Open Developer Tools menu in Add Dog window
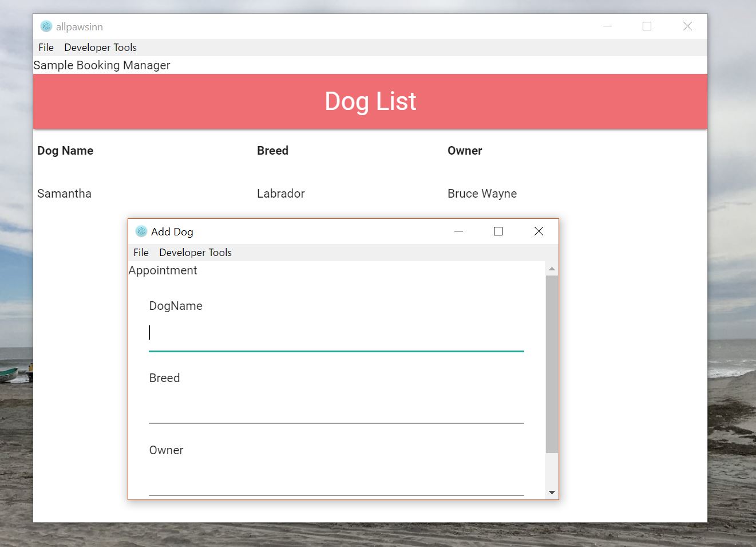 [195, 253]
